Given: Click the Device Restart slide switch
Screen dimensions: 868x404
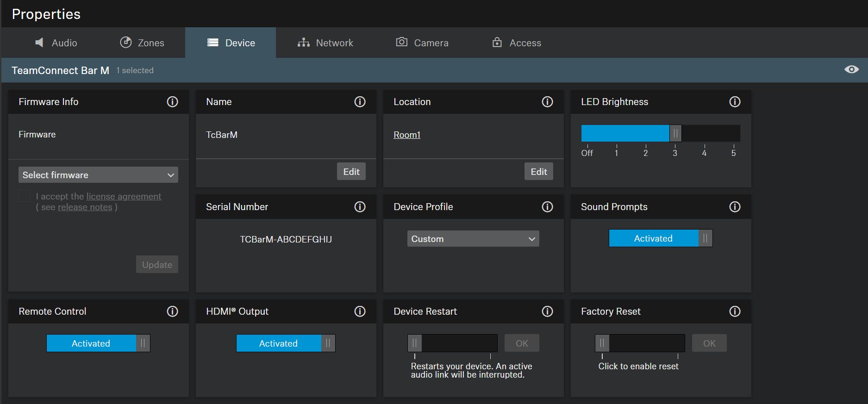Looking at the screenshot, I should pos(452,343).
